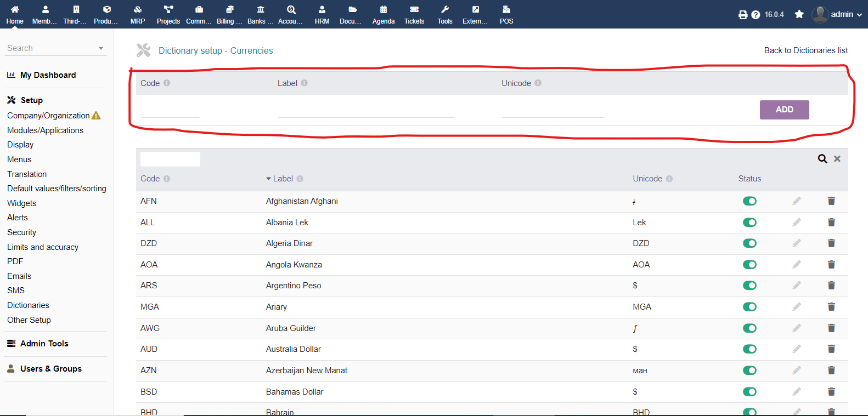Open My Dashboard
Screen dimensions: 868x416
[48, 75]
